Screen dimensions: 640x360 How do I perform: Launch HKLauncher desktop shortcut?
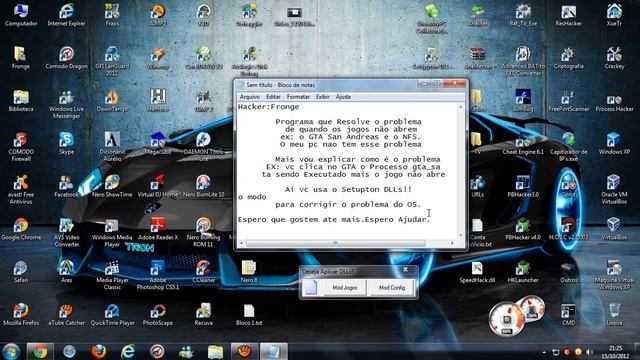point(523,272)
